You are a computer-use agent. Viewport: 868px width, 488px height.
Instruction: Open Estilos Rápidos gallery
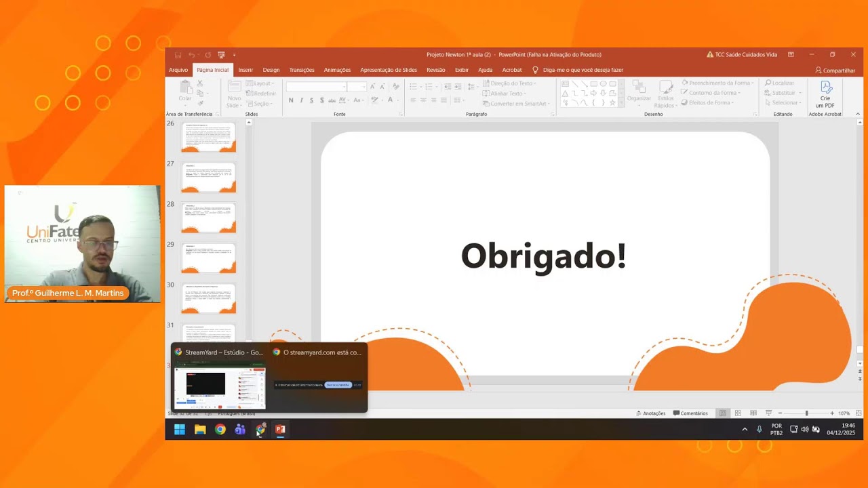[666, 94]
